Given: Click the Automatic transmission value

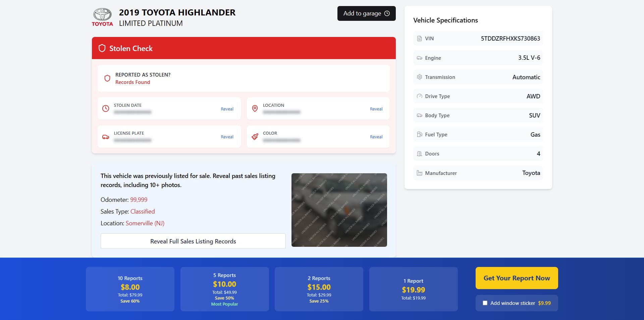Looking at the screenshot, I should click(x=526, y=77).
